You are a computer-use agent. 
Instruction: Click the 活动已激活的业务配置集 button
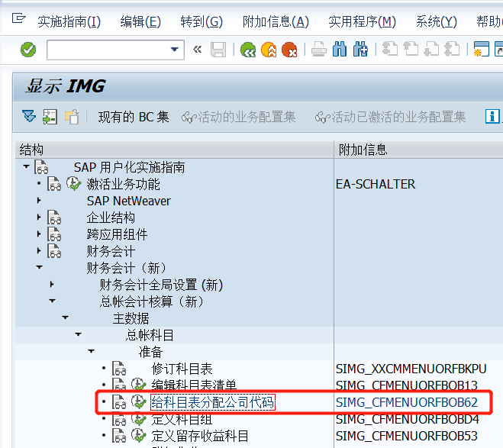click(390, 117)
